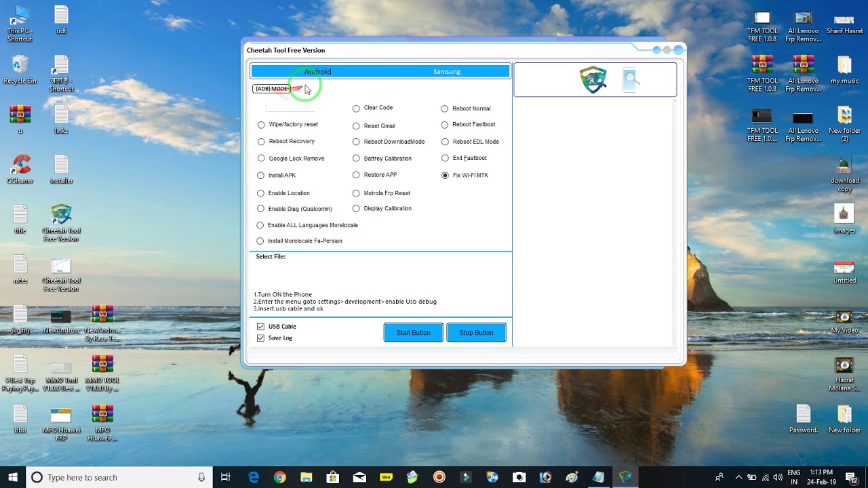This screenshot has width=868, height=488.
Task: Choose the Install APK option
Action: pos(260,176)
